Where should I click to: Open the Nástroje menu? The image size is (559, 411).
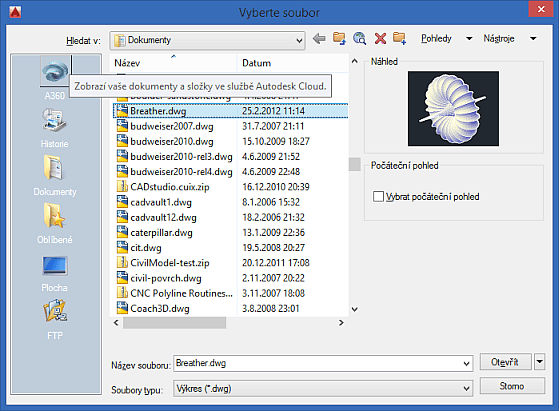click(510, 38)
